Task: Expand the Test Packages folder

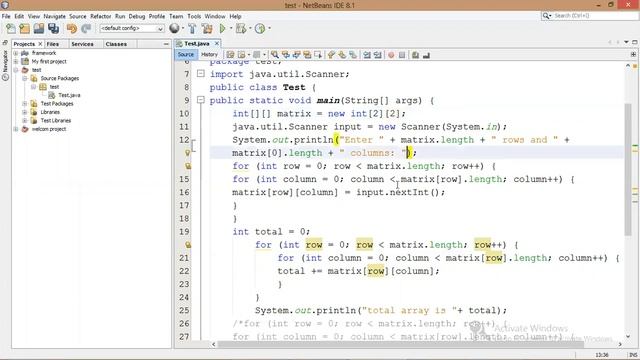Action: 24,104
